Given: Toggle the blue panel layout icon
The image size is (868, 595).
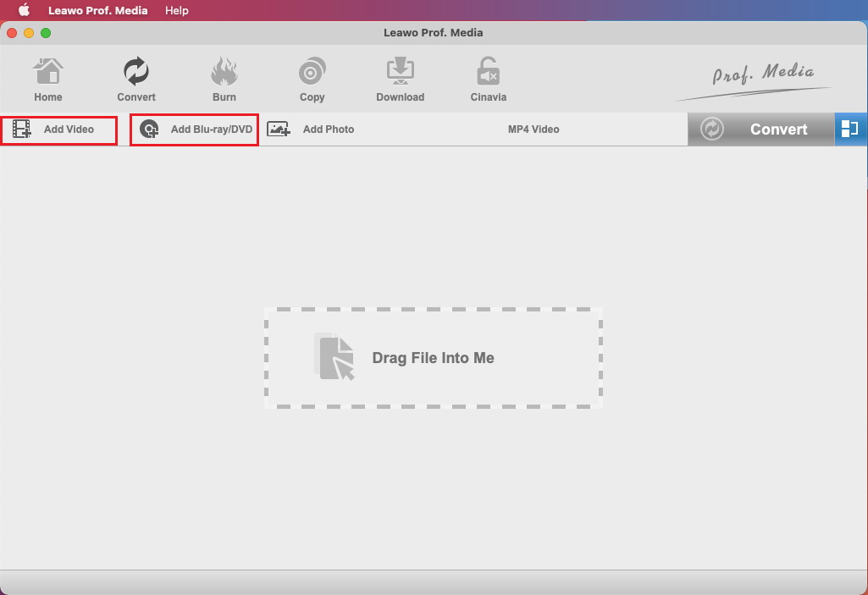Looking at the screenshot, I should pos(849,129).
